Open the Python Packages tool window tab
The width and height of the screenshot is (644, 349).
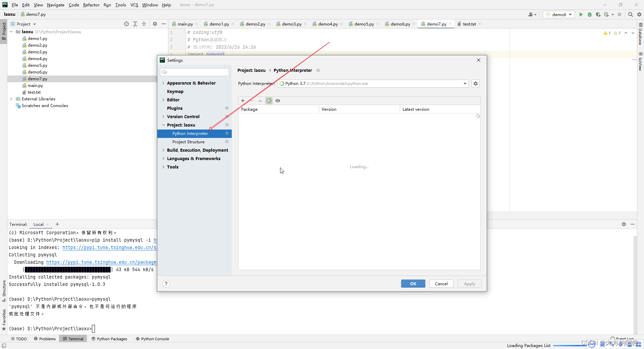[x=109, y=339]
